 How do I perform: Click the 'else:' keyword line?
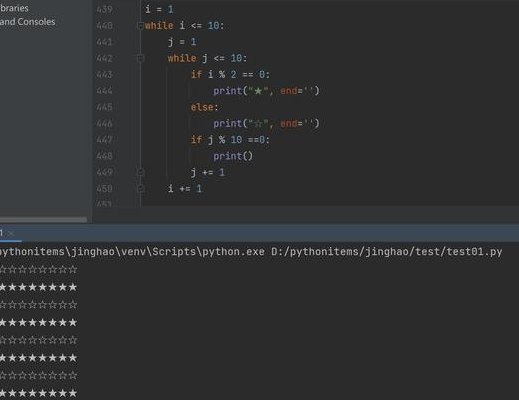(x=204, y=107)
